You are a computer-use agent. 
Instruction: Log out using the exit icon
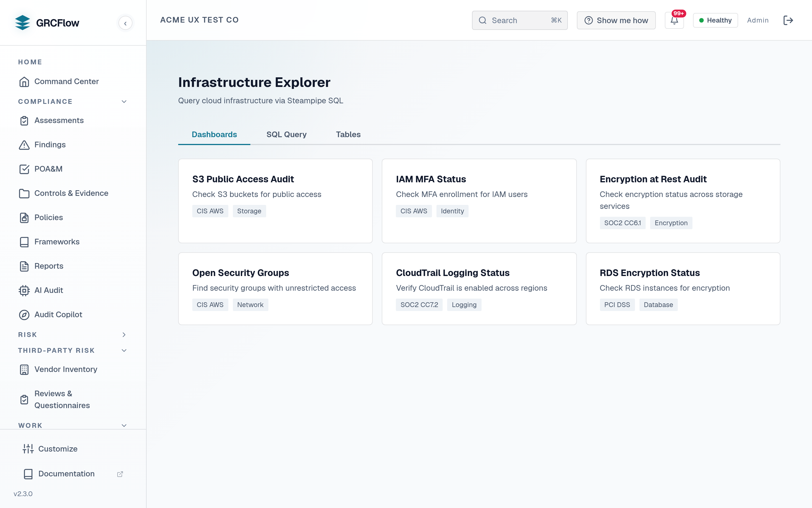tap(788, 21)
